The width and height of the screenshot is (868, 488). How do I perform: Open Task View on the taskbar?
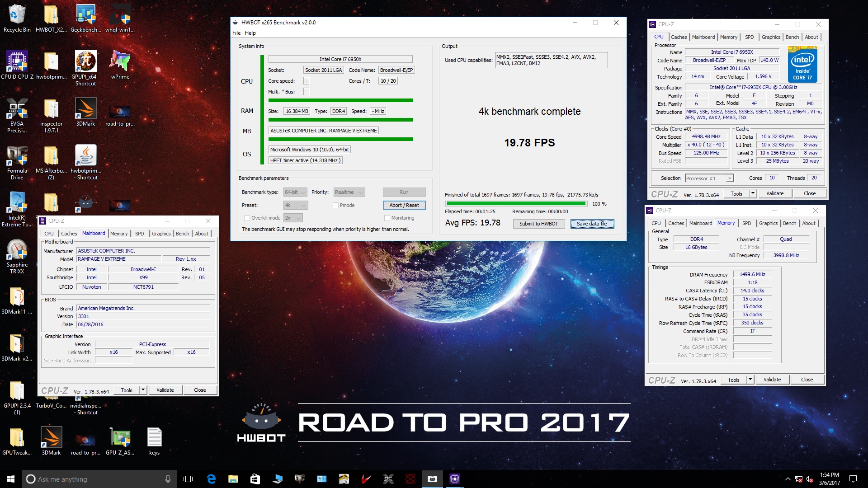[x=188, y=479]
